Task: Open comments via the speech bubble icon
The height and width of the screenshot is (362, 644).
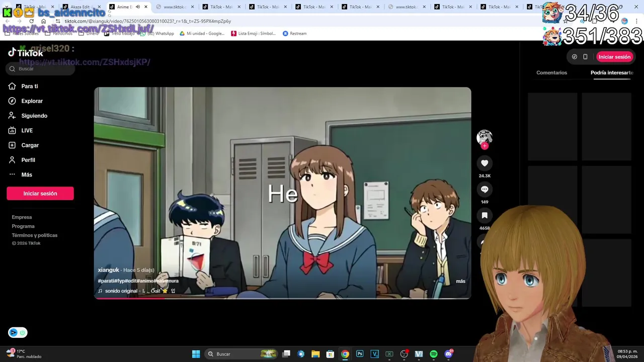Action: (485, 189)
